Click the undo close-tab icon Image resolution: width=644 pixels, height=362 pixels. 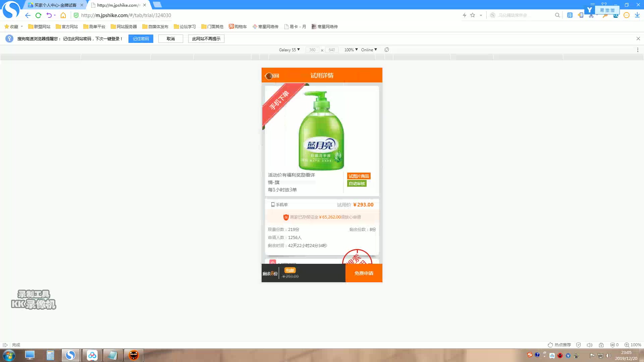49,15
